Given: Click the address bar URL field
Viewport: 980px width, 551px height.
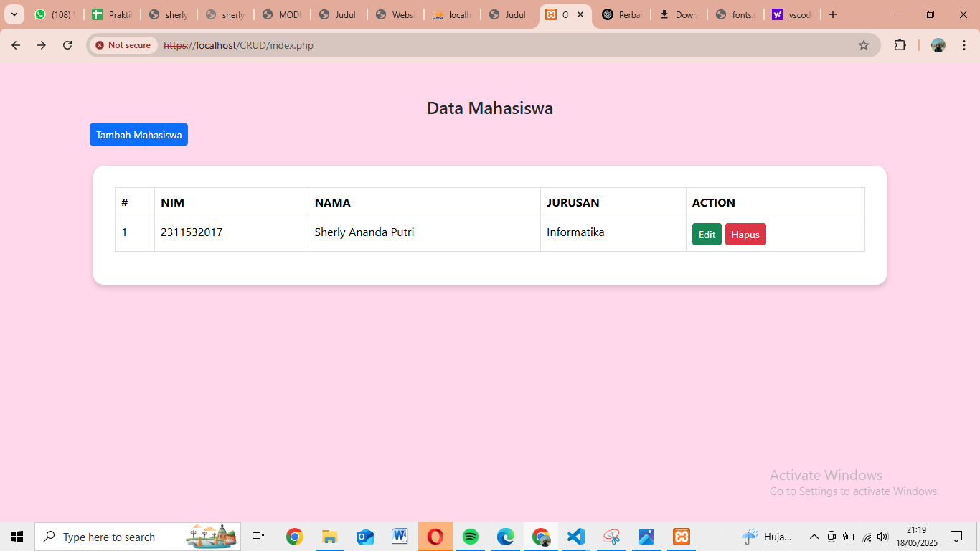Looking at the screenshot, I should [502, 45].
